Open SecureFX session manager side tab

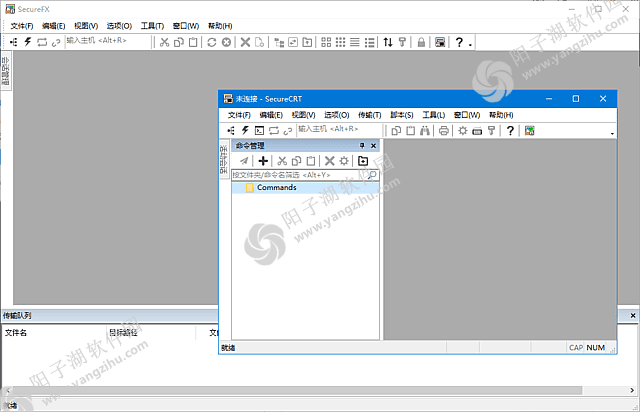click(6, 71)
